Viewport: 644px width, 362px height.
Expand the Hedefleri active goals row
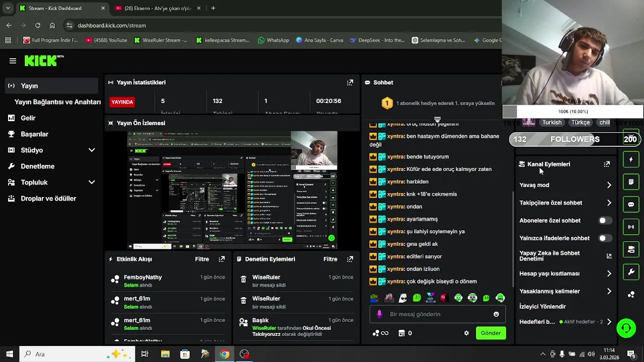point(609,322)
